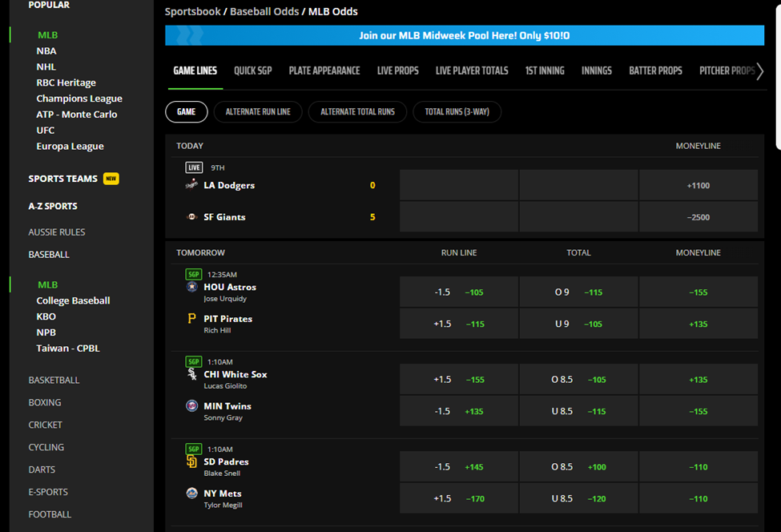This screenshot has width=781, height=532.
Task: Open the MLB Midweek Pool banner
Action: (465, 35)
